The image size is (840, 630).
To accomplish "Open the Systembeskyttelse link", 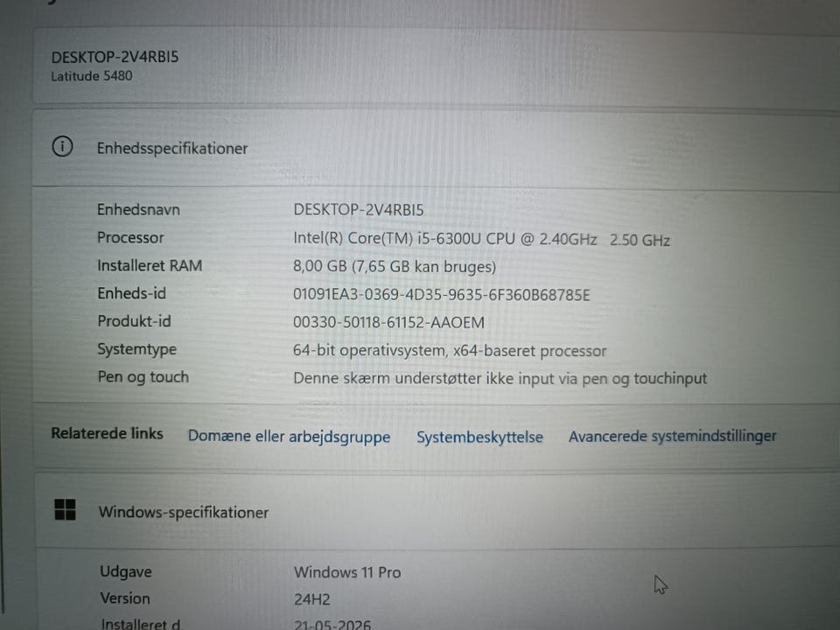I will pyautogui.click(x=479, y=437).
